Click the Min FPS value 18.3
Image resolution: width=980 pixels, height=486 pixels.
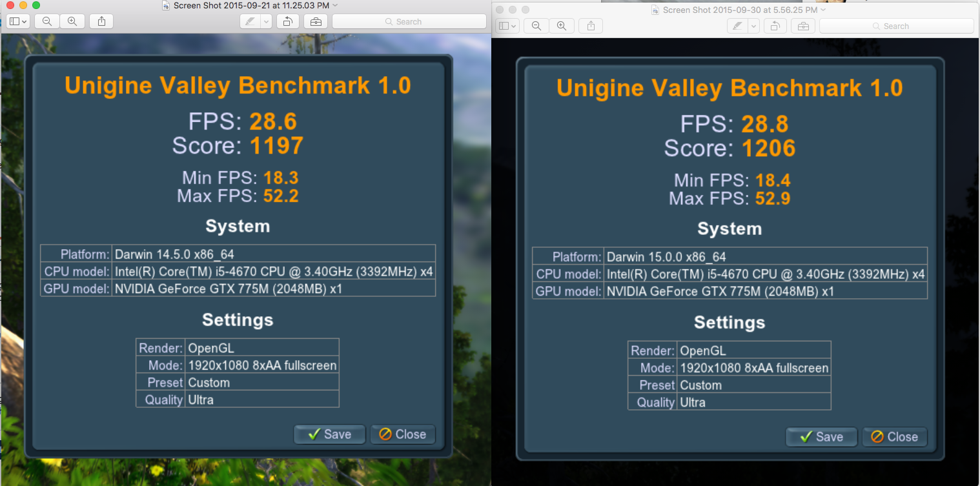coord(281,177)
